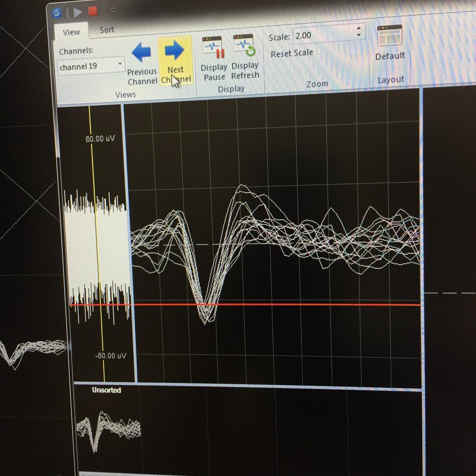
Task: Pause the waveform display
Action: click(214, 59)
